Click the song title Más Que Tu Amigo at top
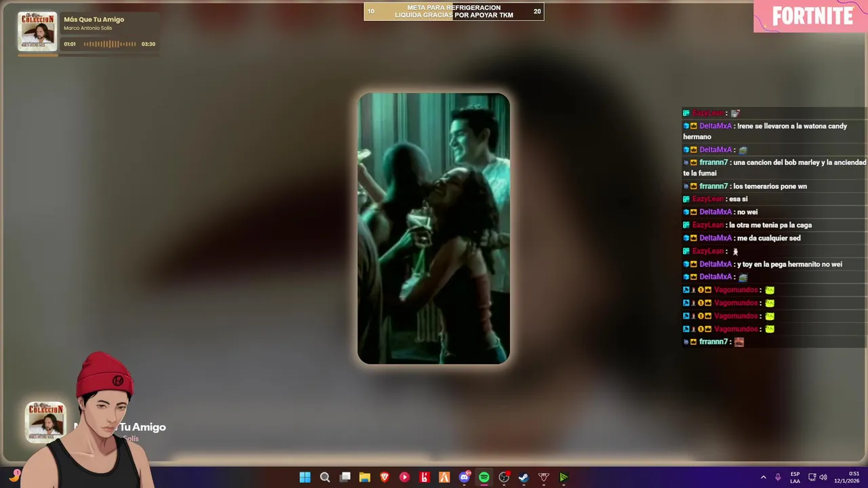The height and width of the screenshot is (488, 868). pyautogui.click(x=94, y=20)
